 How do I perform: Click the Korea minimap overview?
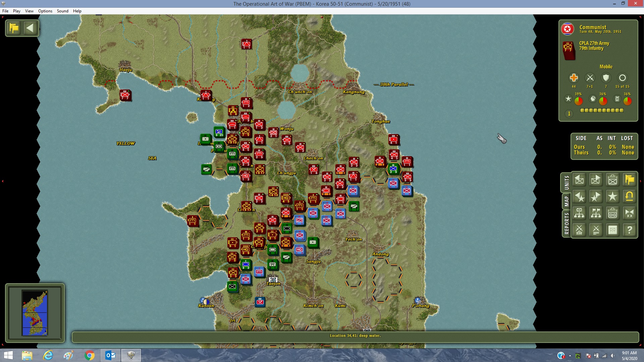click(35, 313)
